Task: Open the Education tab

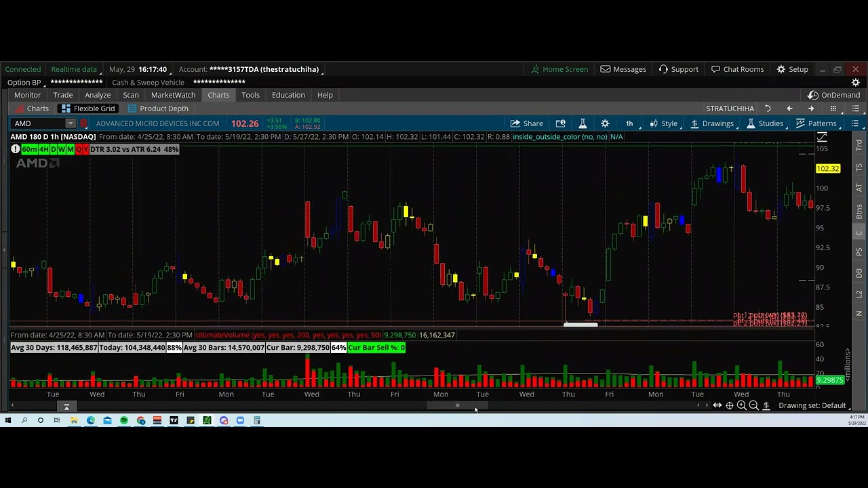Action: pos(288,95)
